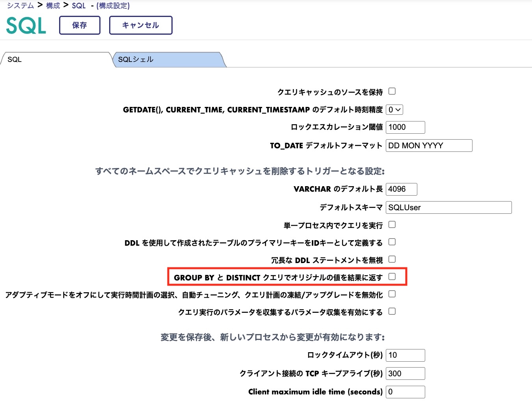The height and width of the screenshot is (409, 532).
Task: Focus the TO_DATE デフォルトフォーマット field
Action: 429,146
